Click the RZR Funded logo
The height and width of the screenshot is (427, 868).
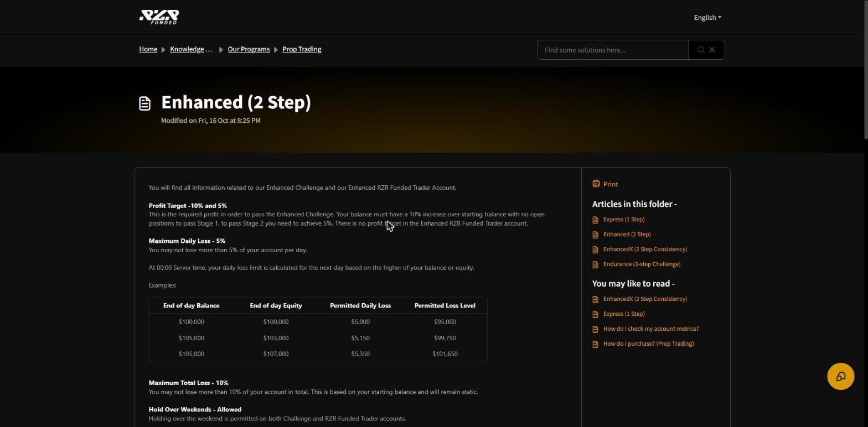coord(159,17)
